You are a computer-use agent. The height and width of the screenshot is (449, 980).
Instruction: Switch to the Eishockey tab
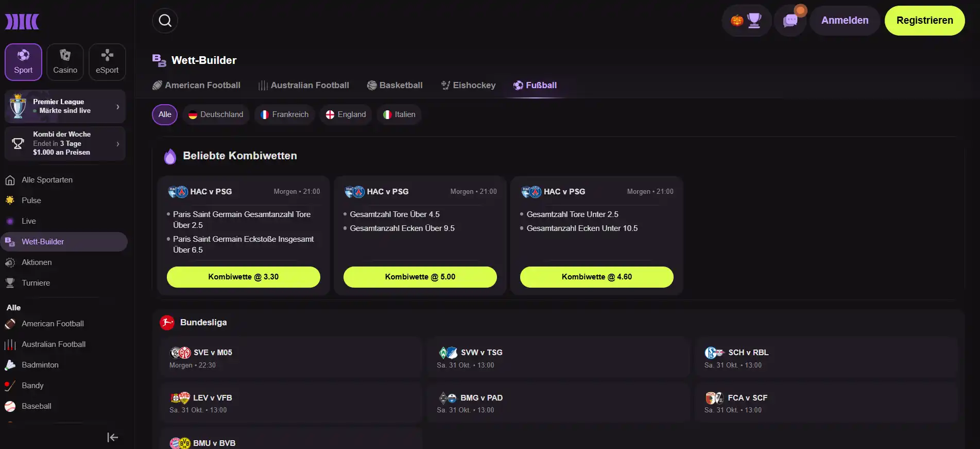(468, 85)
